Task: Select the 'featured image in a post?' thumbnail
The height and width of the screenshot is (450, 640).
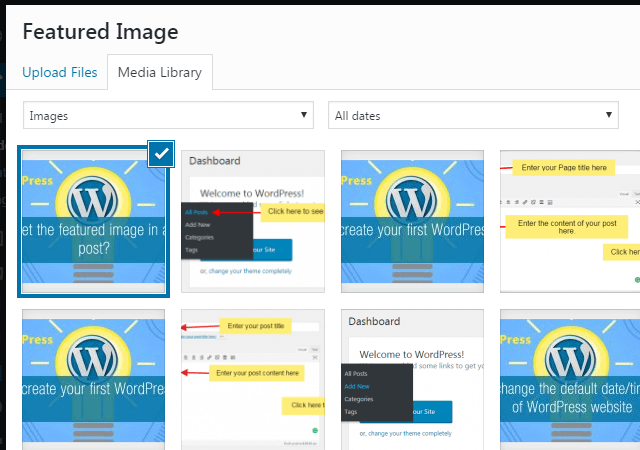Action: 93,221
